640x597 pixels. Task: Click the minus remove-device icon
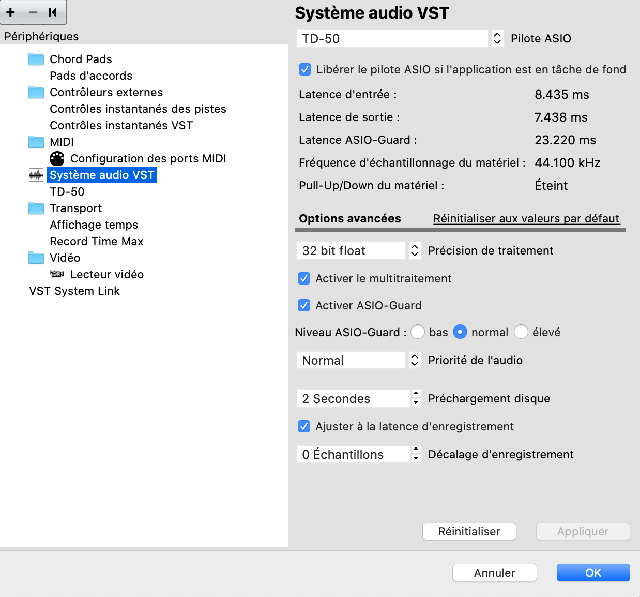[33, 12]
